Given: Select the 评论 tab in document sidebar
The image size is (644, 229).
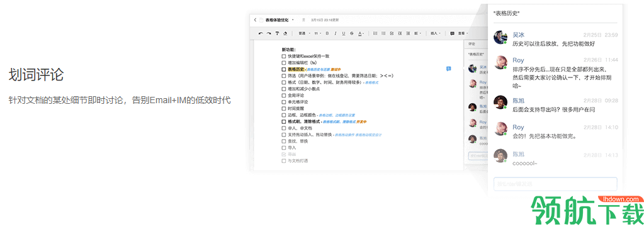Looking at the screenshot, I should 472,44.
